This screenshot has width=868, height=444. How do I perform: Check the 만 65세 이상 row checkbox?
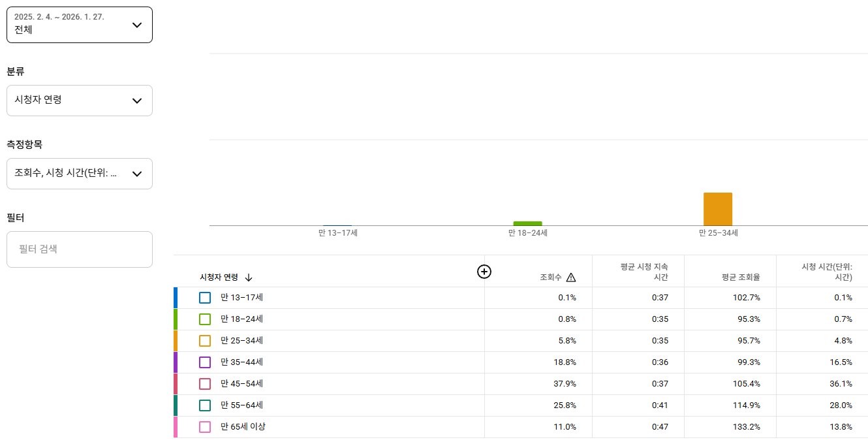pyautogui.click(x=204, y=427)
